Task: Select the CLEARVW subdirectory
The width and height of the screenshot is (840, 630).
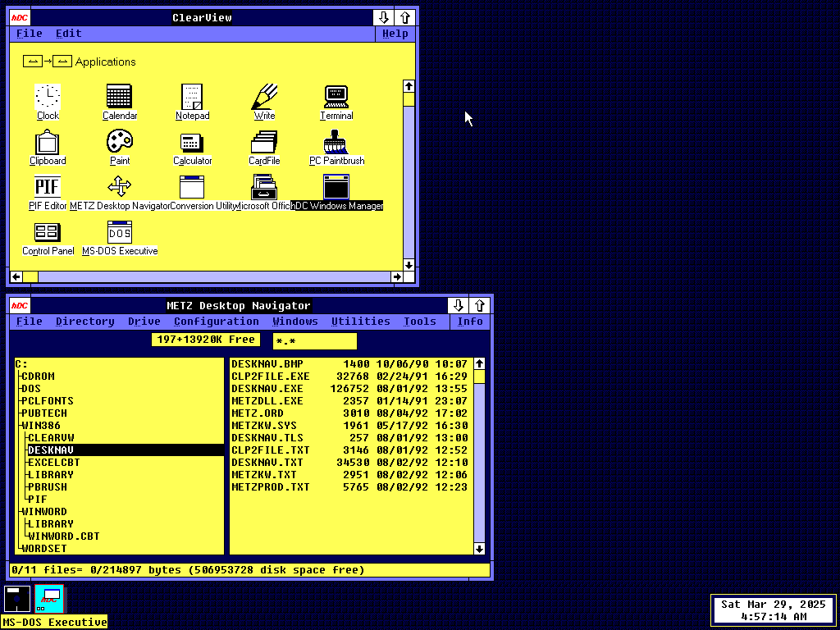Action: coord(52,438)
